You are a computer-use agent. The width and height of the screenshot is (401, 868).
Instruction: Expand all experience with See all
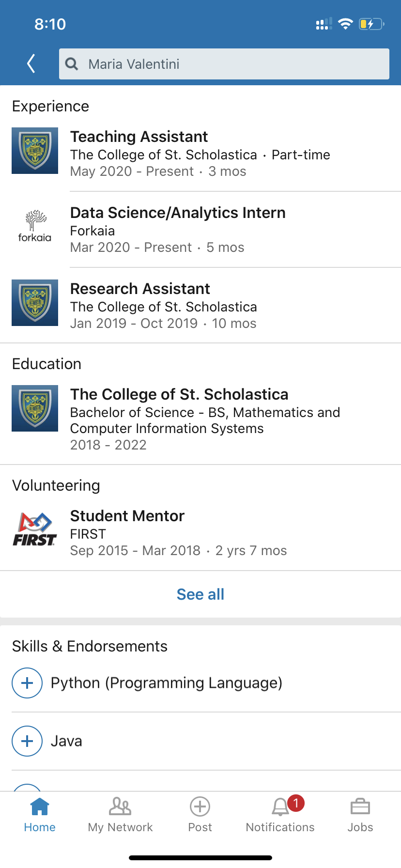pos(200,594)
